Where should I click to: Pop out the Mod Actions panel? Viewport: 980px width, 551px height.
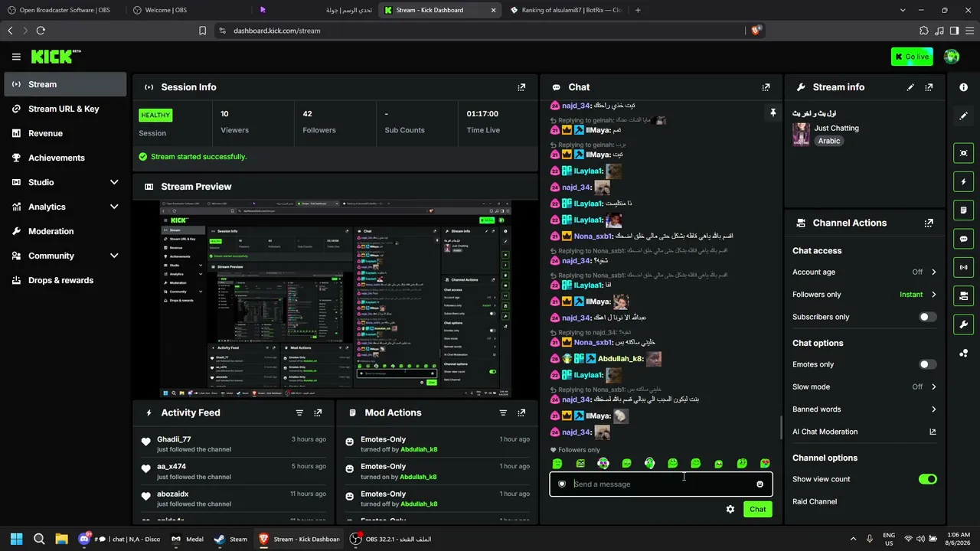(521, 412)
